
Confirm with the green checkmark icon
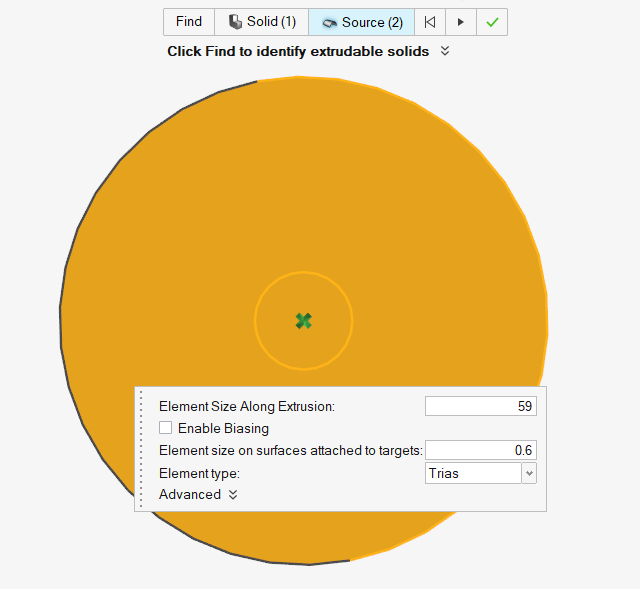pyautogui.click(x=492, y=22)
